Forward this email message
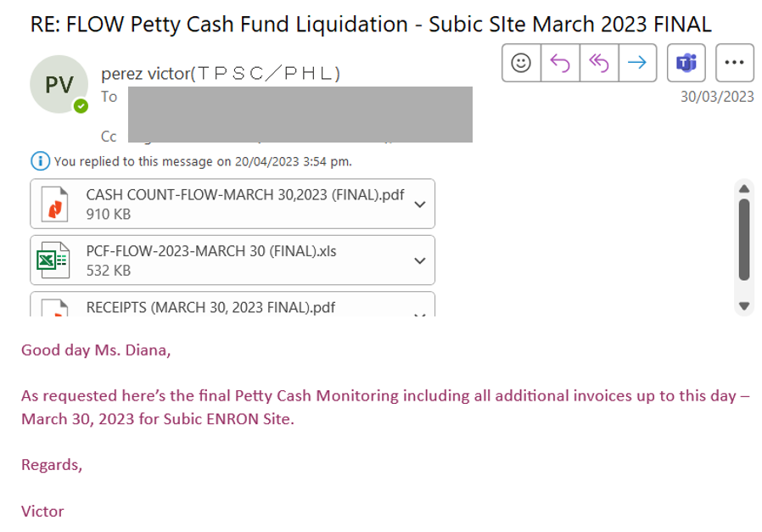This screenshot has width=762, height=532. coord(637,63)
